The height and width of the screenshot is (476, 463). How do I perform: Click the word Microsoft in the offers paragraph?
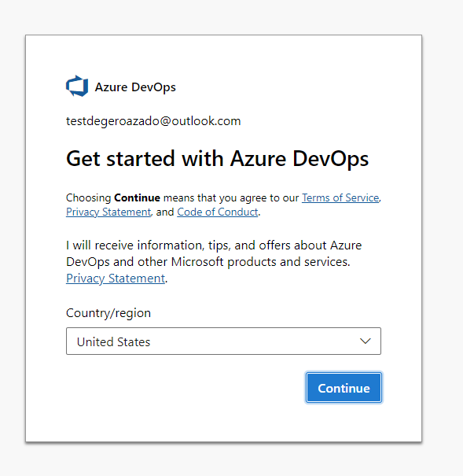coord(197,262)
